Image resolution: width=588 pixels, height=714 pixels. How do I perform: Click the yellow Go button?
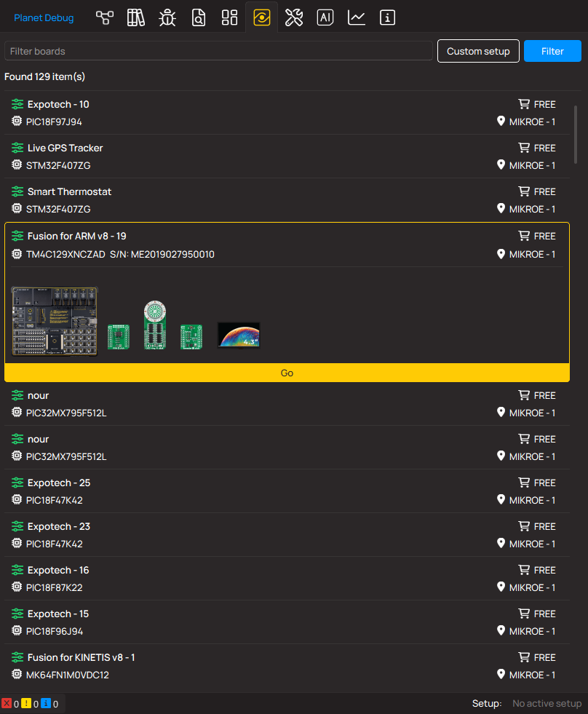tap(287, 373)
